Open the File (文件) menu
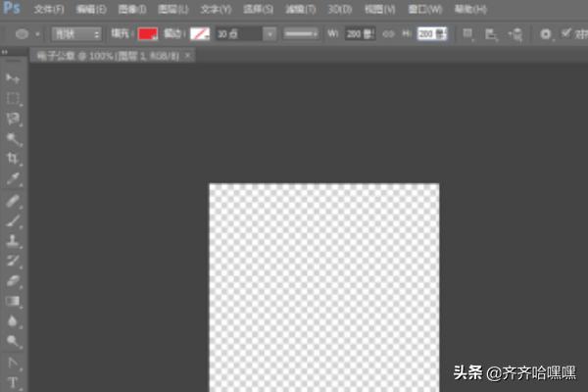 tap(49, 9)
